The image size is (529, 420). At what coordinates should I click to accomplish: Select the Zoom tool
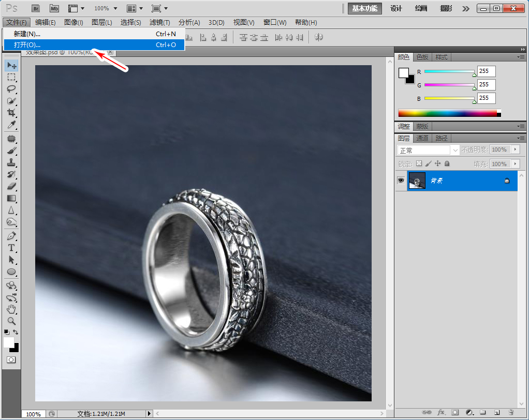(11, 321)
